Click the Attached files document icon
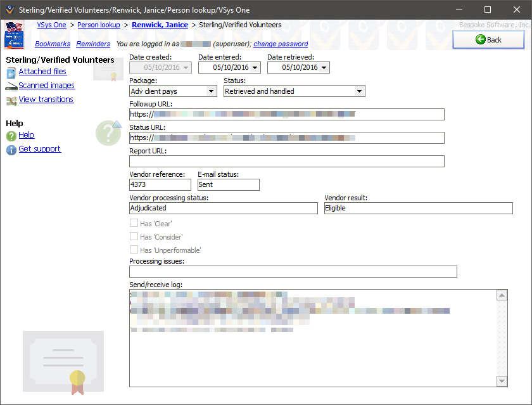Viewport: 532px width, 405px height. (11, 72)
